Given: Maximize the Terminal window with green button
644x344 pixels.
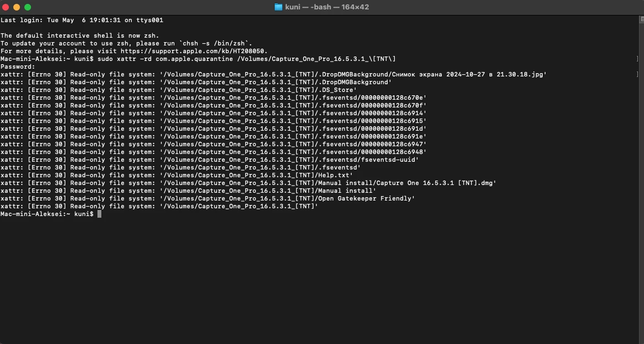Looking at the screenshot, I should [28, 7].
